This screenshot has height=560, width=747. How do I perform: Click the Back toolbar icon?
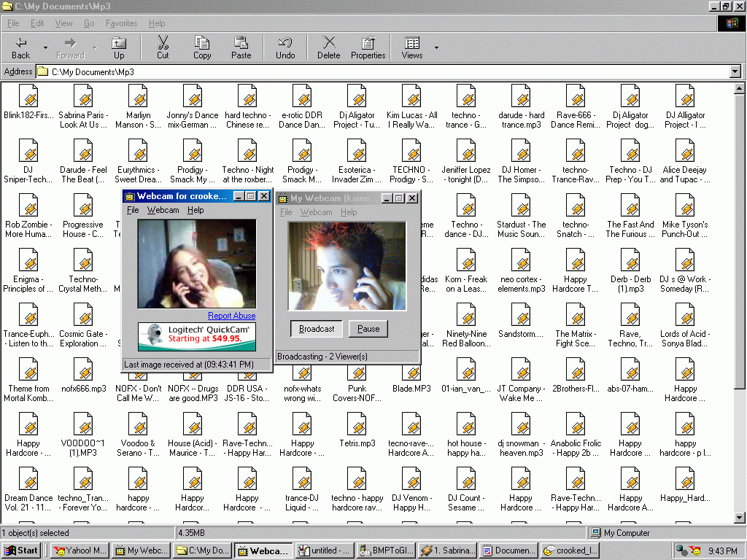[20, 47]
